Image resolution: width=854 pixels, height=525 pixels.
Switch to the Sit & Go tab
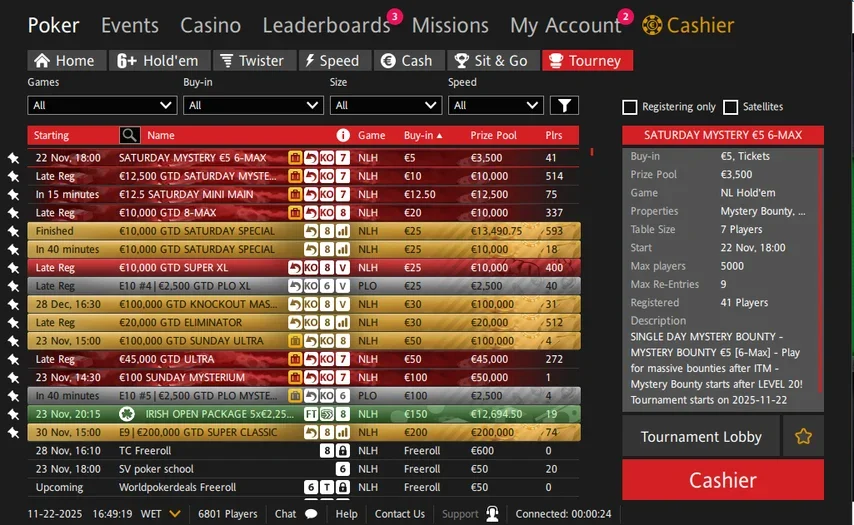coord(490,60)
